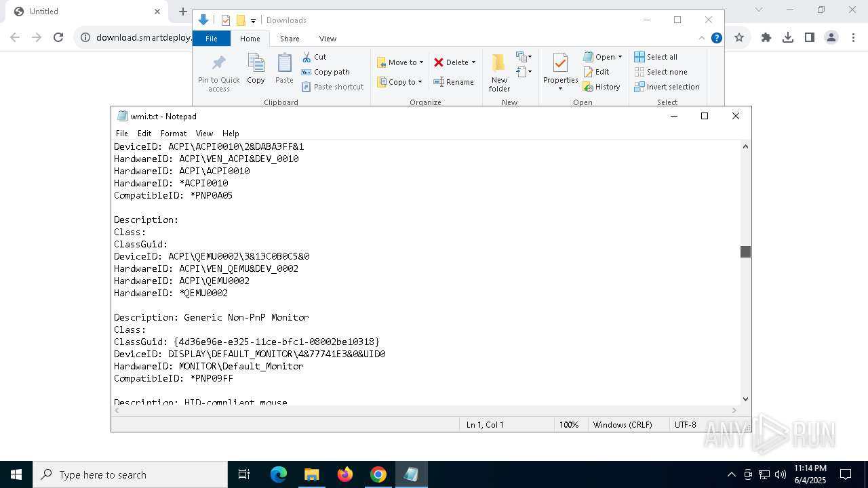Image resolution: width=868 pixels, height=488 pixels.
Task: Click the Windows Start button
Action: pyautogui.click(x=16, y=474)
